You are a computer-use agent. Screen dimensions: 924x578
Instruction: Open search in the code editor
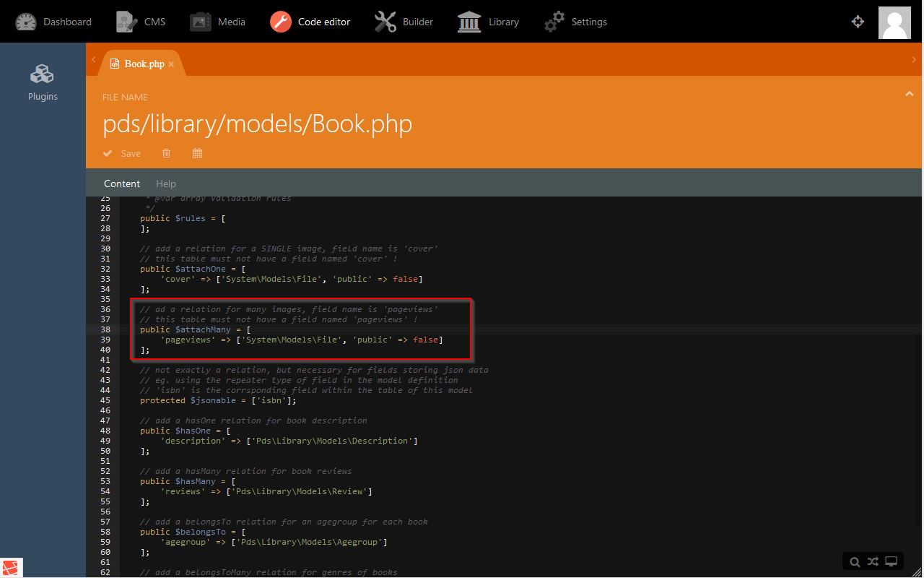(x=855, y=561)
